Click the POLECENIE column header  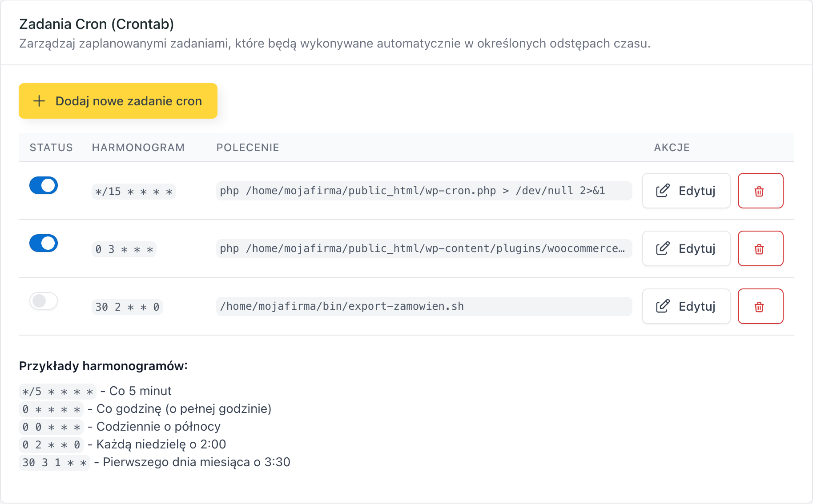coord(248,148)
